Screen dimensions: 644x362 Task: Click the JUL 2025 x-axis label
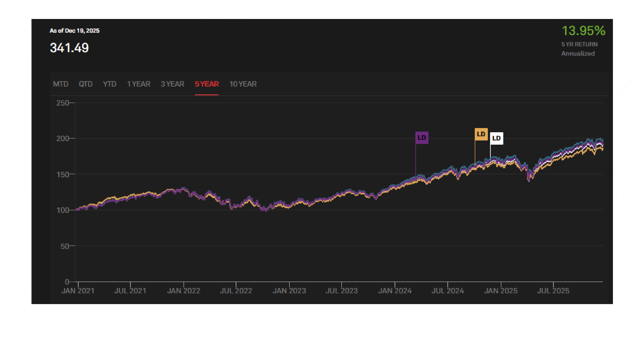pyautogui.click(x=553, y=291)
